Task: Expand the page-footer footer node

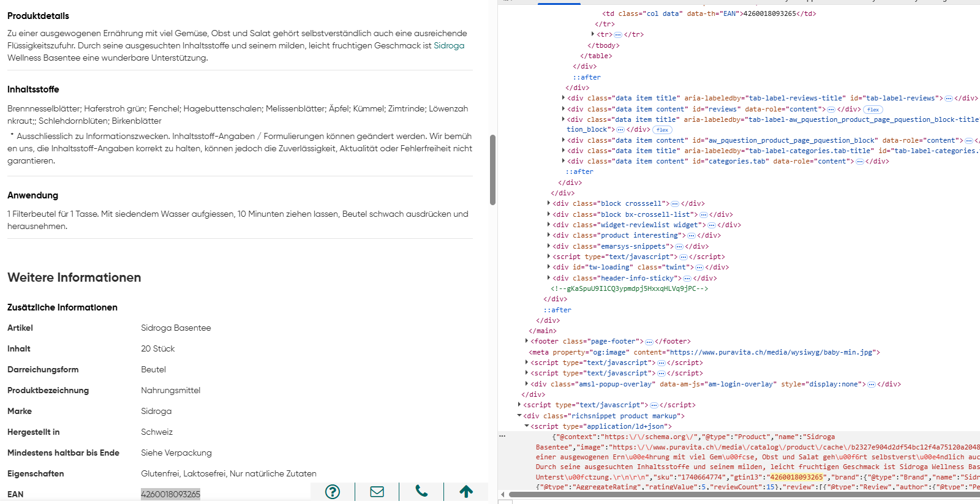Action: pos(527,341)
